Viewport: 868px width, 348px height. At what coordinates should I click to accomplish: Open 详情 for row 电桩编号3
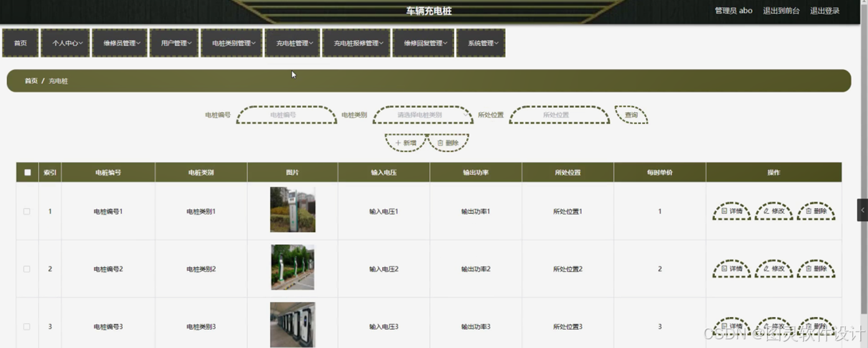(x=732, y=326)
